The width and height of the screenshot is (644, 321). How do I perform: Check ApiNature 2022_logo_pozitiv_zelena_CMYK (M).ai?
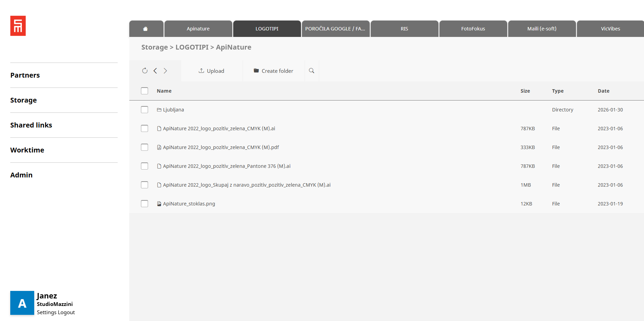145,129
